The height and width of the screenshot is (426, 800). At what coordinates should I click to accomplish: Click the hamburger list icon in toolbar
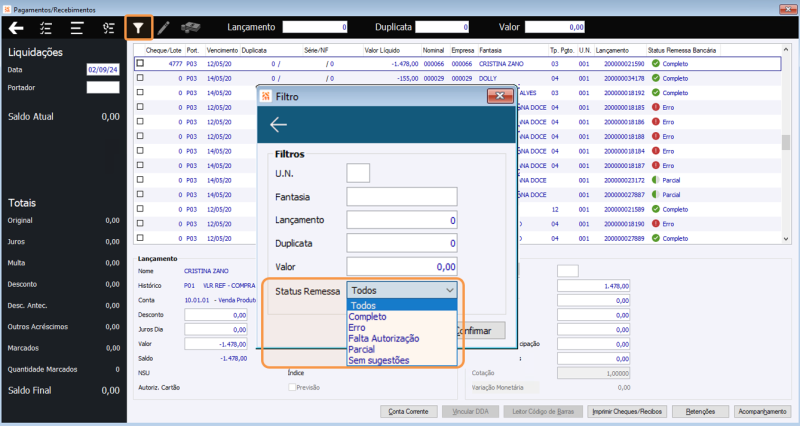(77, 28)
